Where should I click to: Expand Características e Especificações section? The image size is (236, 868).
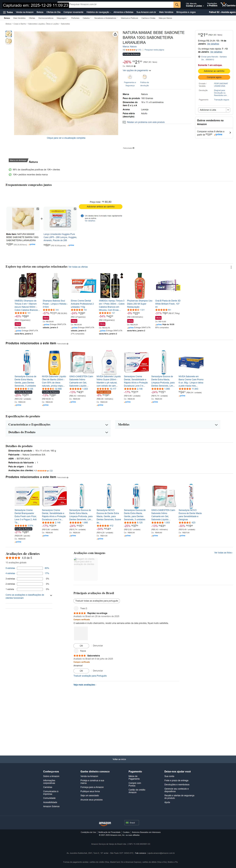tap(107, 425)
